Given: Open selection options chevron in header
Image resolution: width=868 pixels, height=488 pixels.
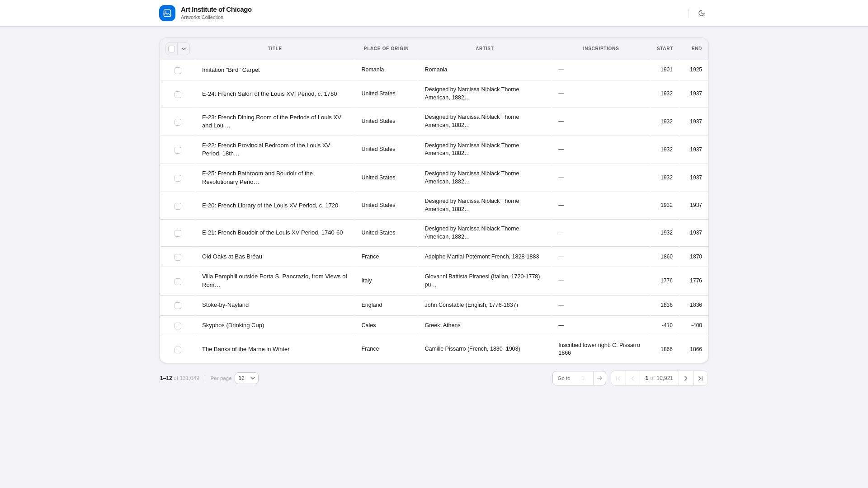Looking at the screenshot, I should pyautogui.click(x=184, y=49).
